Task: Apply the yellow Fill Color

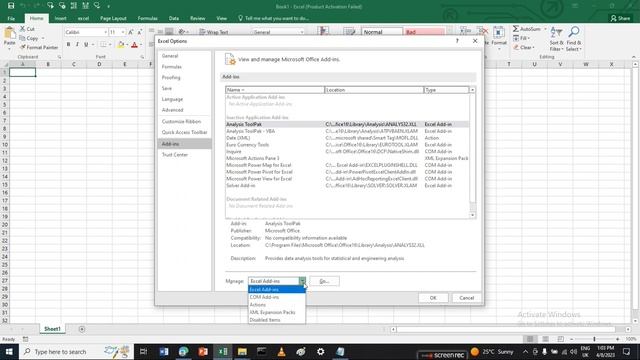Action: (x=121, y=44)
